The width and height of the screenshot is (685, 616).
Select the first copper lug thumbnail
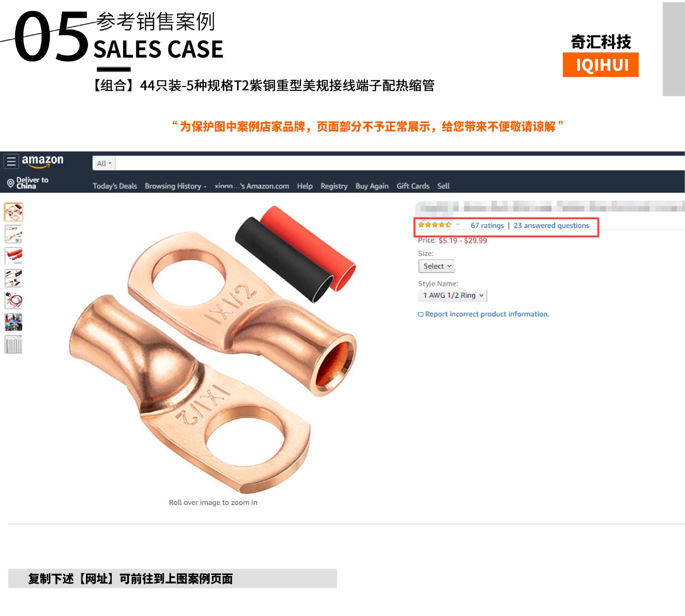14,212
